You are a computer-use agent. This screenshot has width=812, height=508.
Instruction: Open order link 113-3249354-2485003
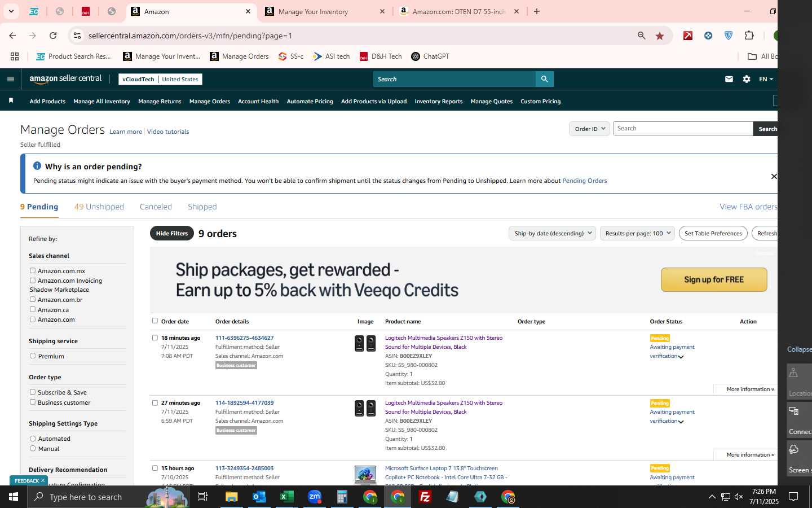click(244, 468)
